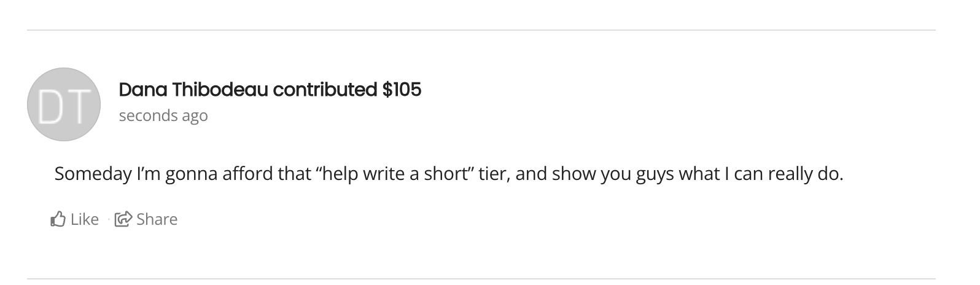Click the top horizontal divider line
The width and height of the screenshot is (980, 285).
click(481, 29)
